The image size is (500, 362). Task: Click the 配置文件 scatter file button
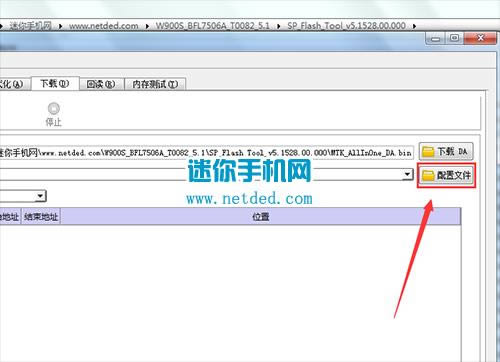tap(446, 175)
